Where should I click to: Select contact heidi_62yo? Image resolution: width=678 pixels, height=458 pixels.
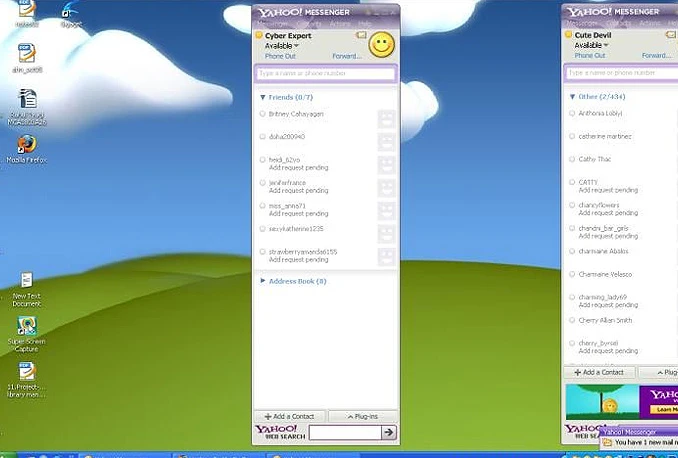pyautogui.click(x=284, y=160)
